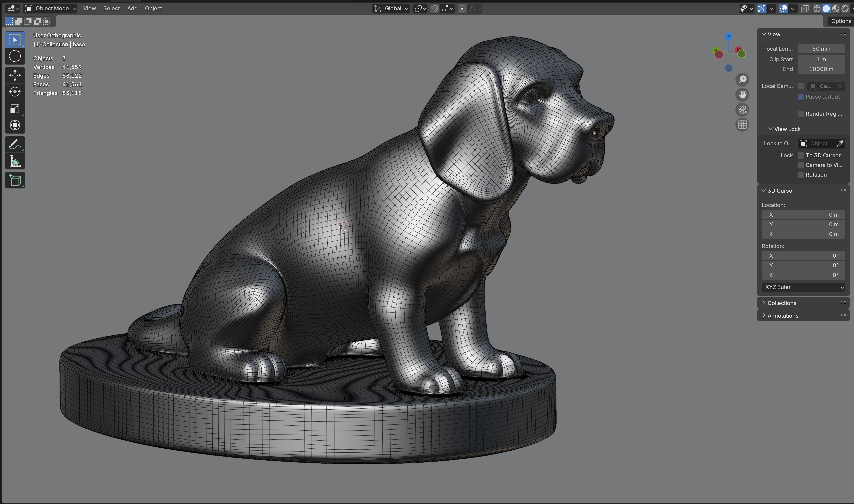The width and height of the screenshot is (854, 504).
Task: Select the Measure tool
Action: [x=15, y=161]
